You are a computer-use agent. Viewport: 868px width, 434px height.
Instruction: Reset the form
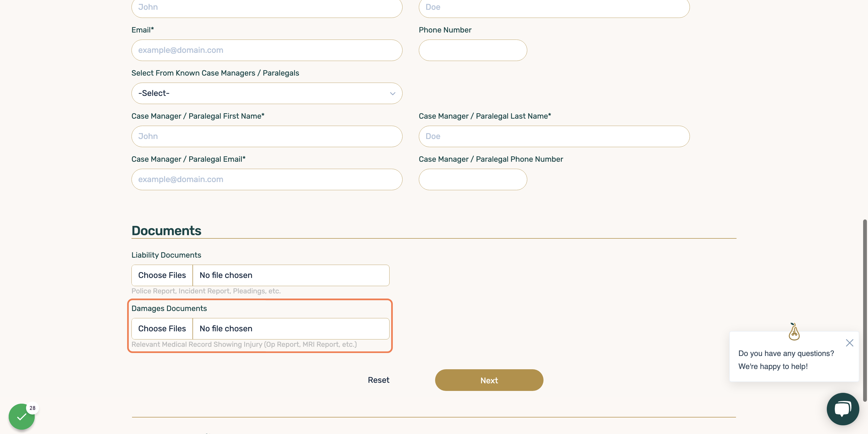coord(378,380)
